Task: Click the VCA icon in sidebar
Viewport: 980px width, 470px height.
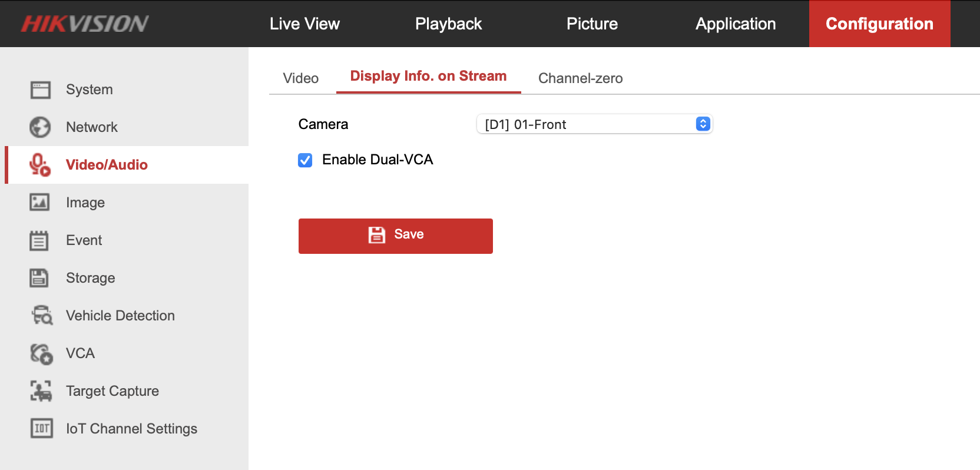Action: tap(41, 353)
